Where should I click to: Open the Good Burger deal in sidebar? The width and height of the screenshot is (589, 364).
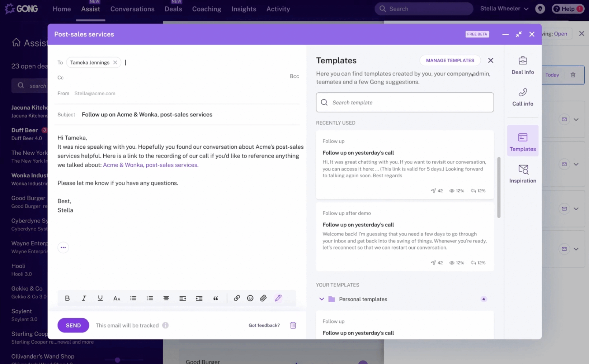[29, 202]
